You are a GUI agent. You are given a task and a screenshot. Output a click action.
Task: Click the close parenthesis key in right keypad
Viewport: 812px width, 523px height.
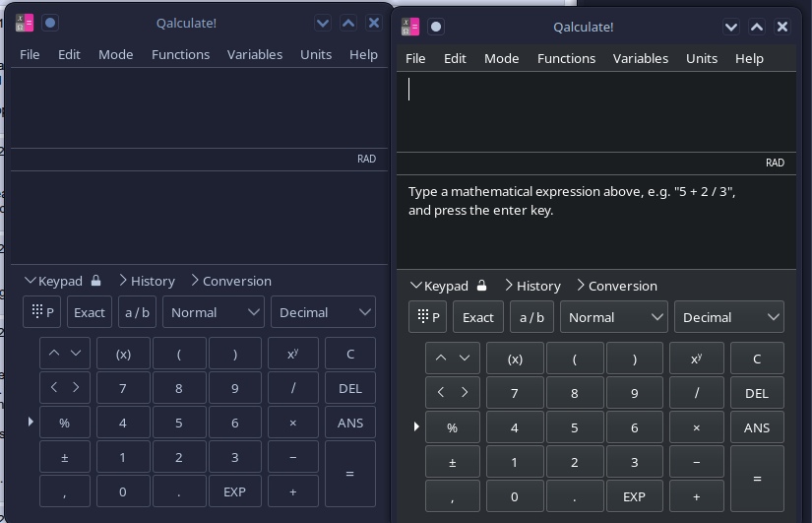tap(635, 359)
